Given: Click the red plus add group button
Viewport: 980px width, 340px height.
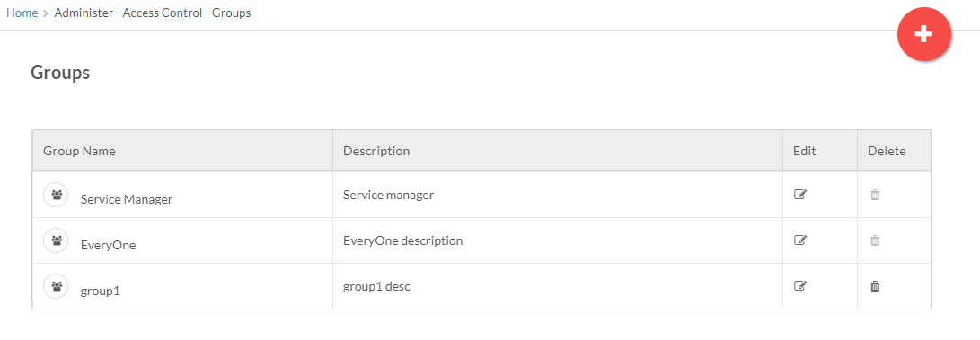Looking at the screenshot, I should tap(923, 34).
